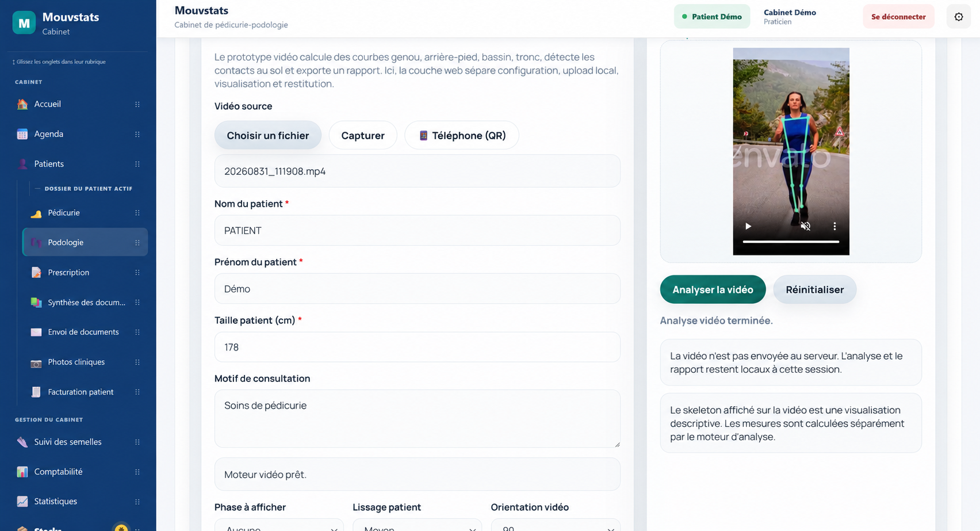Click the Patient Démo status badge
This screenshot has height=531, width=980.
pos(712,17)
